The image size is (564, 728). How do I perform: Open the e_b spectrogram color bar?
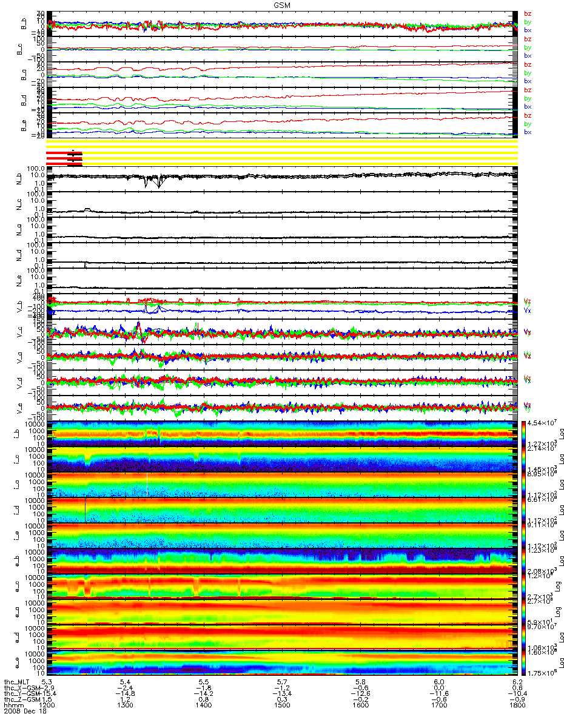(523, 560)
